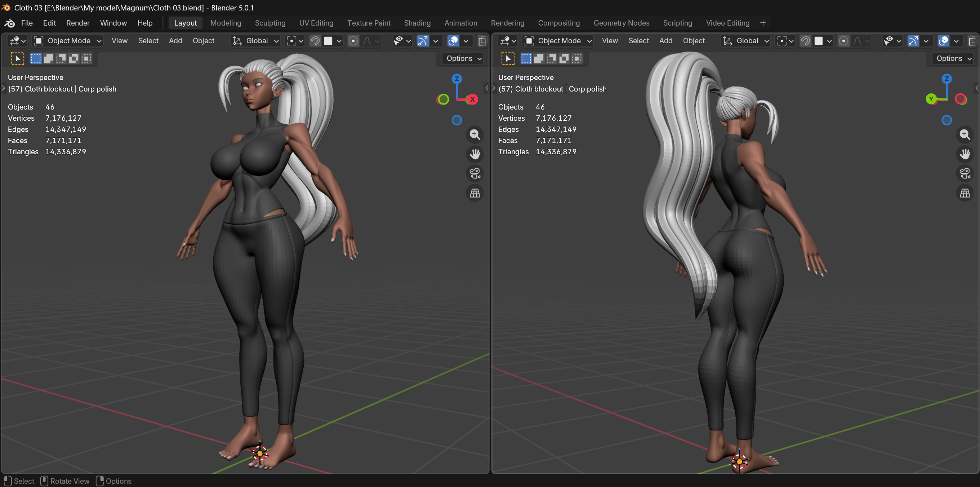Image resolution: width=980 pixels, height=487 pixels.
Task: Open pivot point dropdown in left viewport
Action: click(295, 41)
